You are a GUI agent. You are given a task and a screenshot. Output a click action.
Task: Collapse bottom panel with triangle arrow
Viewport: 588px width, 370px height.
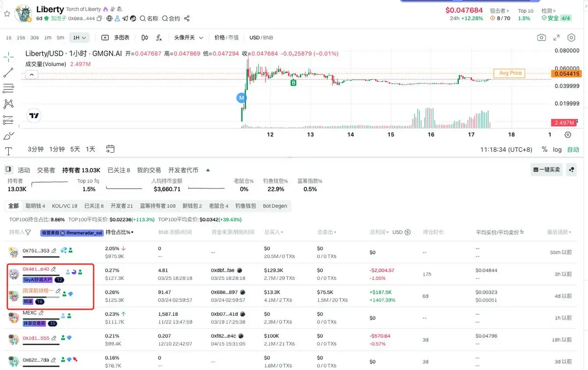[x=208, y=170]
